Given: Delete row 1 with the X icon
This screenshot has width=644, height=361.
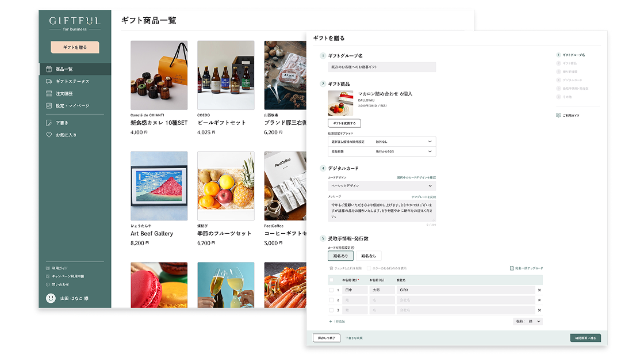Looking at the screenshot, I should (539, 290).
